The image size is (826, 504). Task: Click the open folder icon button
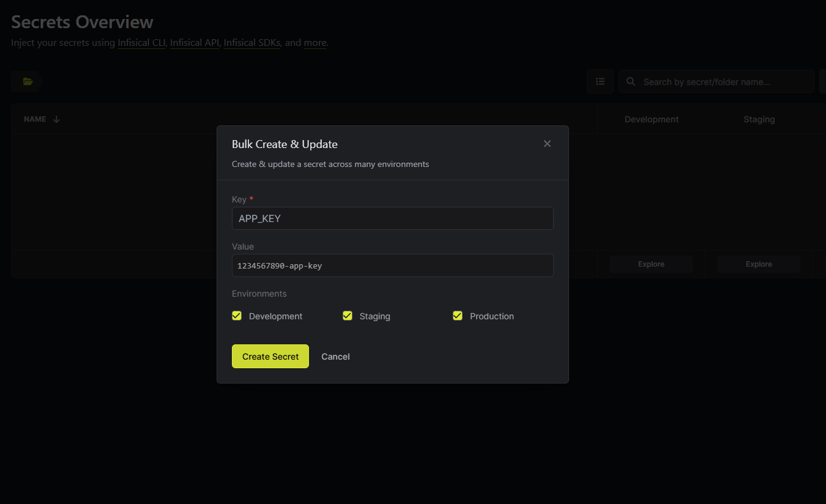(28, 81)
